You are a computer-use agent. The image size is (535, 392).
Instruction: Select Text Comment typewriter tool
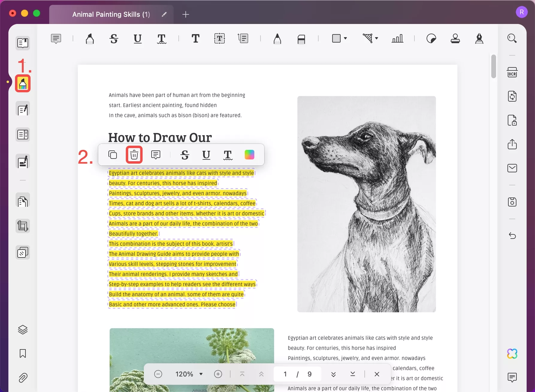[x=196, y=39]
